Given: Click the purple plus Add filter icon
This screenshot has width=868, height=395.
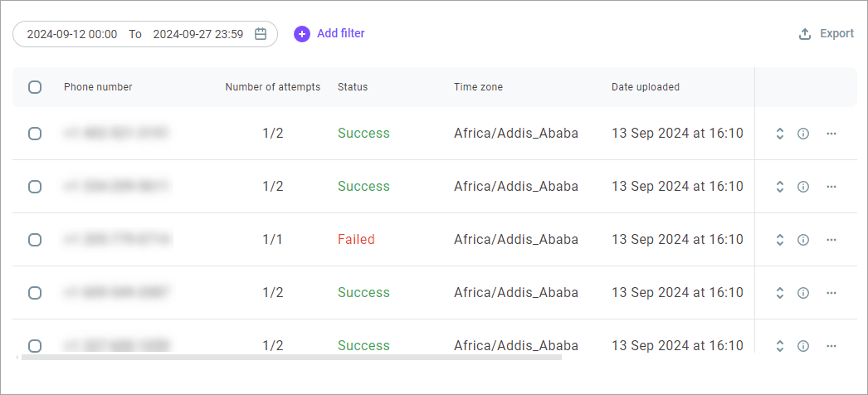Looking at the screenshot, I should (x=302, y=34).
